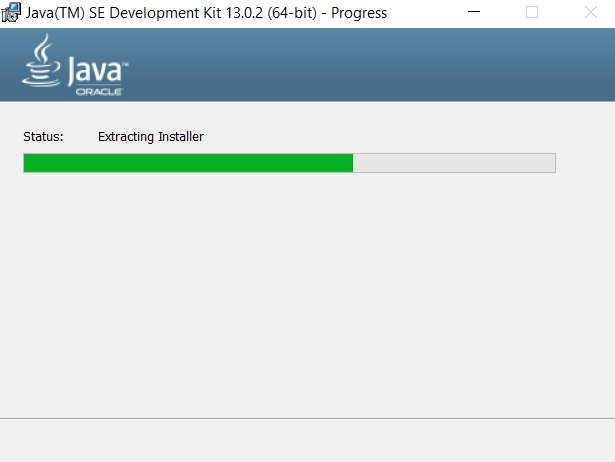
Task: Click the steaming coffee cup Java logo
Action: coord(41,60)
